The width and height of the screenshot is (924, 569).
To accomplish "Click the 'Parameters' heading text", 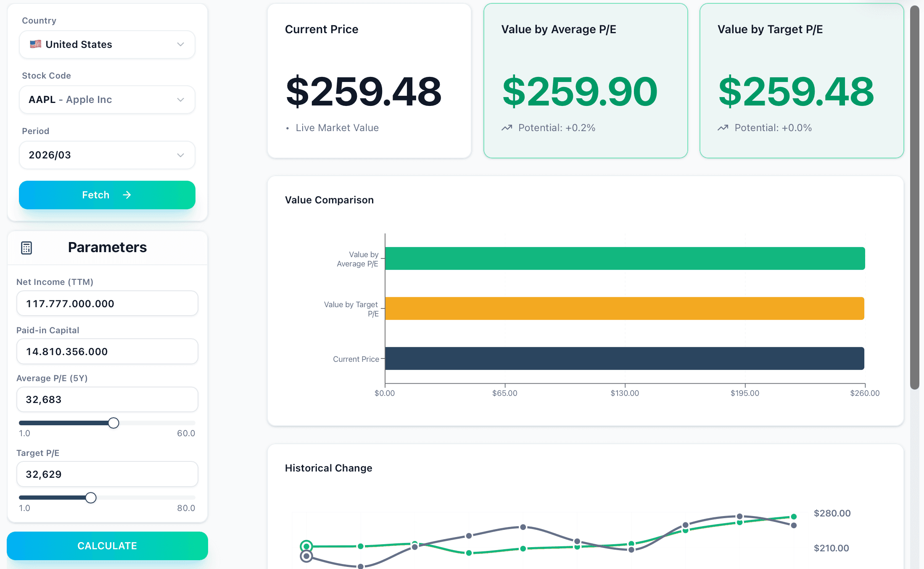I will [x=107, y=248].
